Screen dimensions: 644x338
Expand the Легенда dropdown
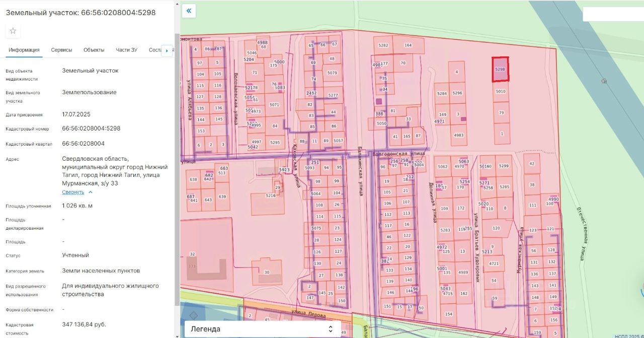click(262, 329)
